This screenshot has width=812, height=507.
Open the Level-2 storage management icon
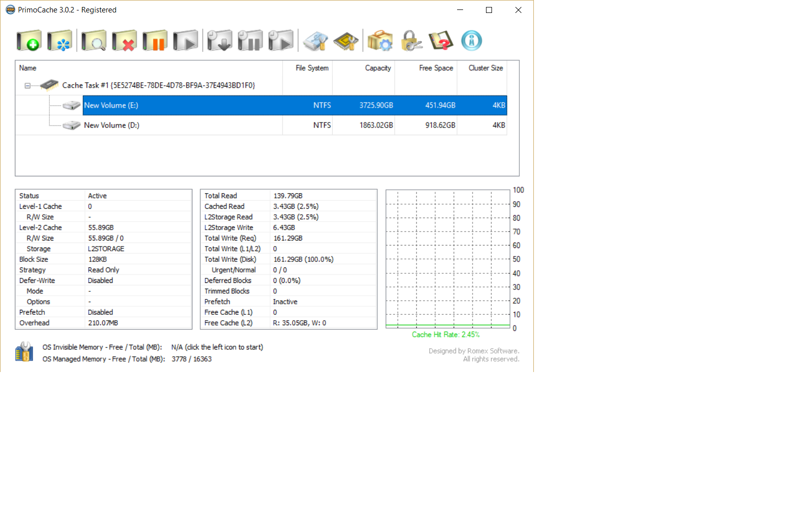(x=316, y=41)
